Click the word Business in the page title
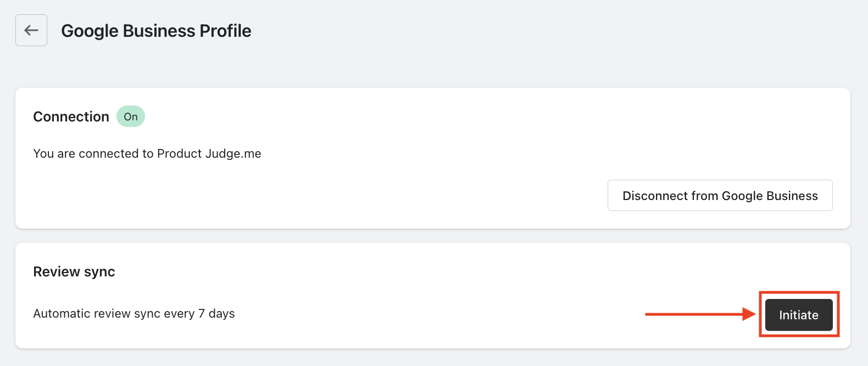The width and height of the screenshot is (868, 366). [x=159, y=31]
